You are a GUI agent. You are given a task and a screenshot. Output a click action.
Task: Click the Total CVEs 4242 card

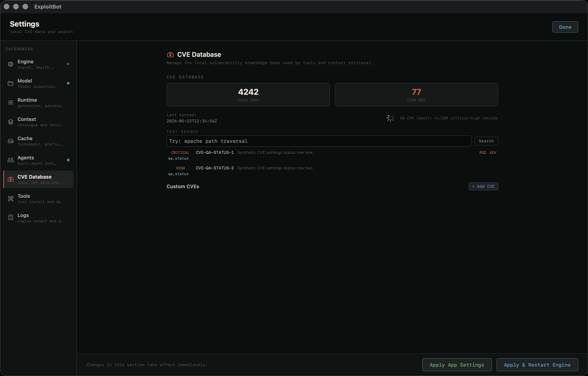(x=248, y=95)
